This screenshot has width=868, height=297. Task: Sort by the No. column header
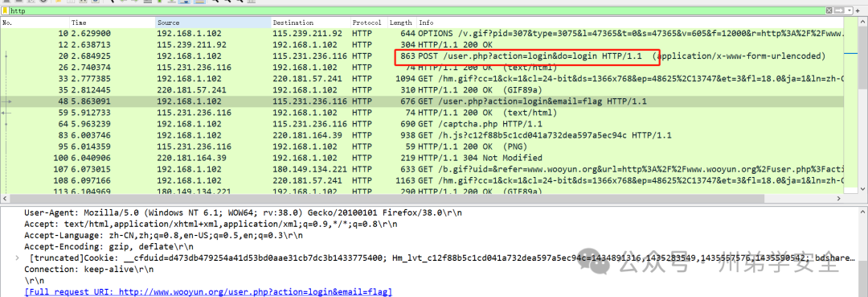pyautogui.click(x=35, y=23)
